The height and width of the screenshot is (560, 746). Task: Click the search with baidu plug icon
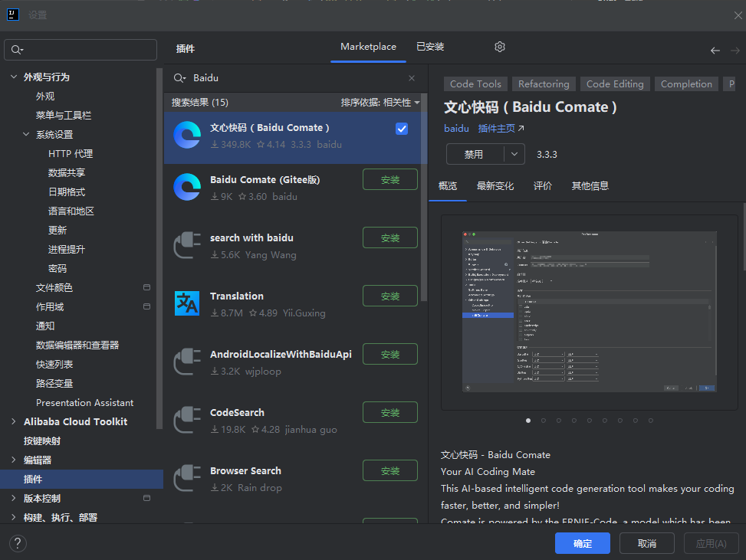(187, 245)
